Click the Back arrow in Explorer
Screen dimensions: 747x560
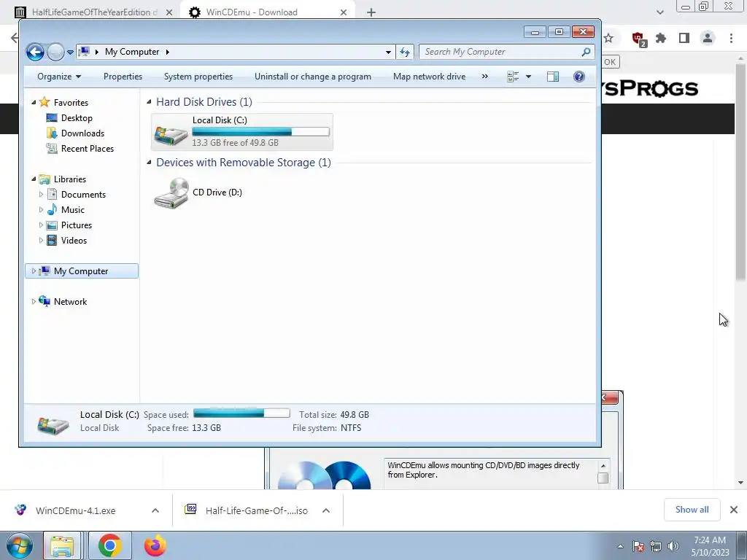pyautogui.click(x=35, y=52)
